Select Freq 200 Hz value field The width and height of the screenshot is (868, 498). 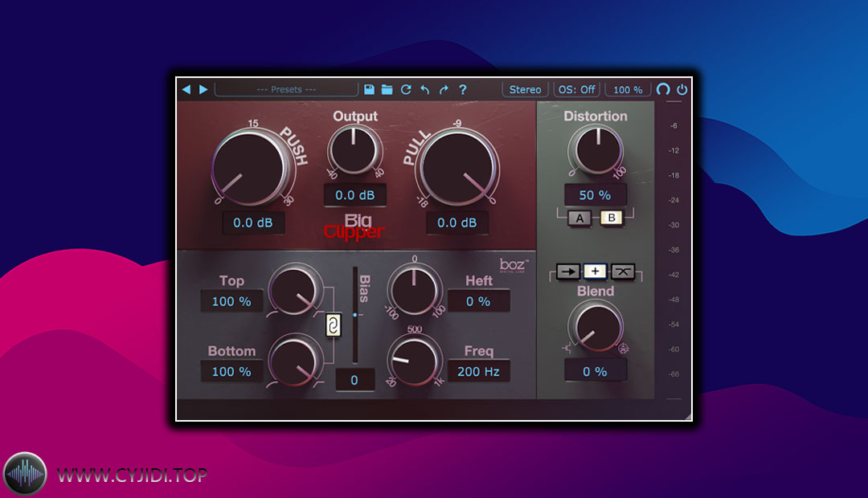[x=478, y=371]
